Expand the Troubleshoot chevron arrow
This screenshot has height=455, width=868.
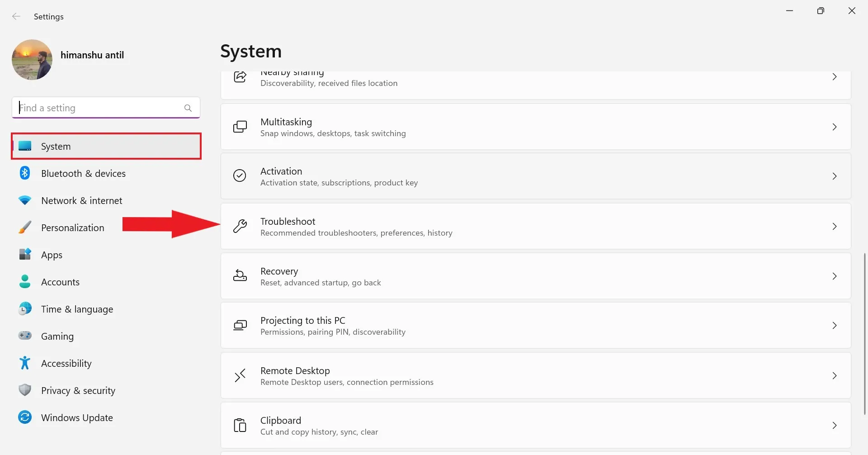tap(835, 226)
